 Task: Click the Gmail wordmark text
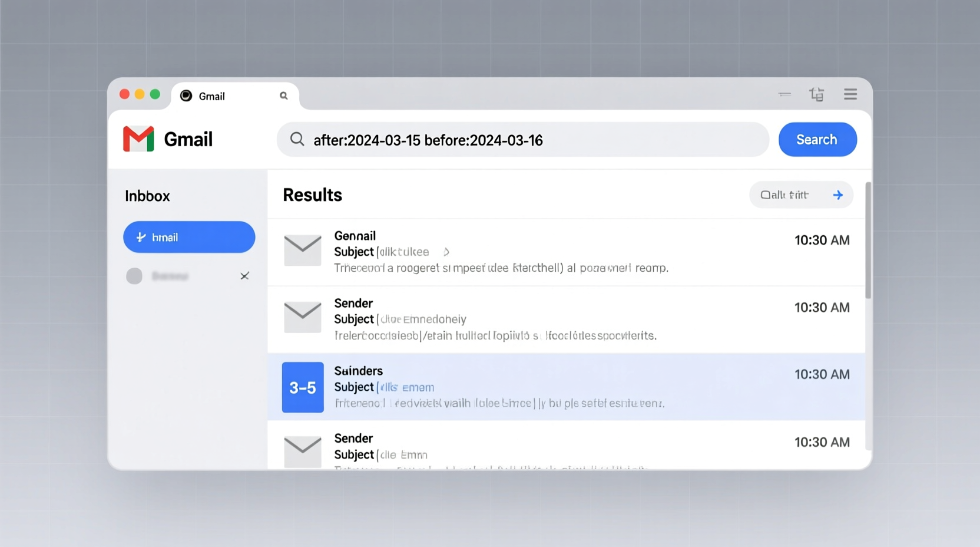[188, 139]
